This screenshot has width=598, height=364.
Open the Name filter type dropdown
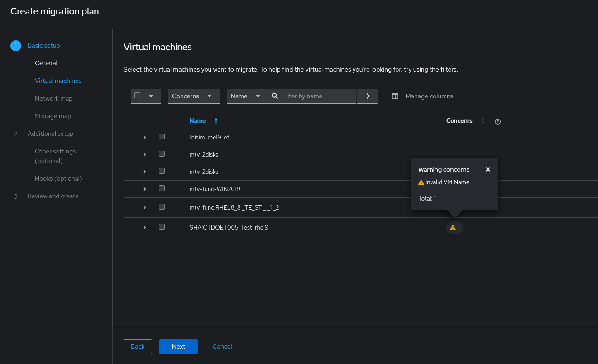245,96
